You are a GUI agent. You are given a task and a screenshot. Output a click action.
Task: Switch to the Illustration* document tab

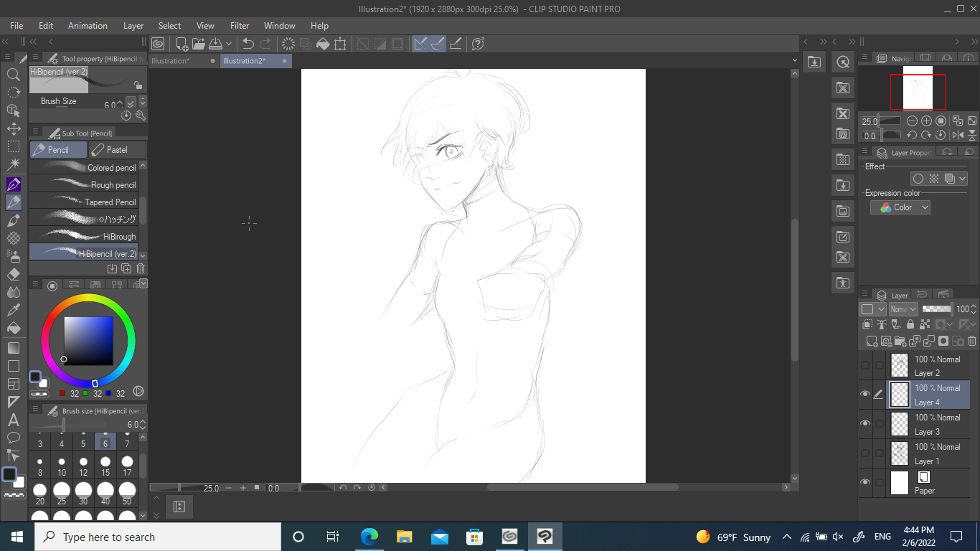click(x=171, y=61)
